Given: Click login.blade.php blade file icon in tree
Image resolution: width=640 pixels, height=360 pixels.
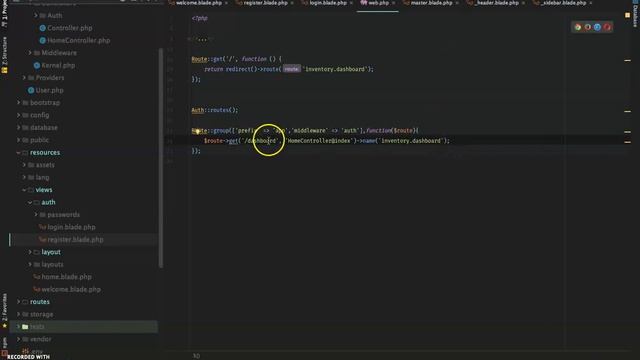Looking at the screenshot, I should point(42,227).
